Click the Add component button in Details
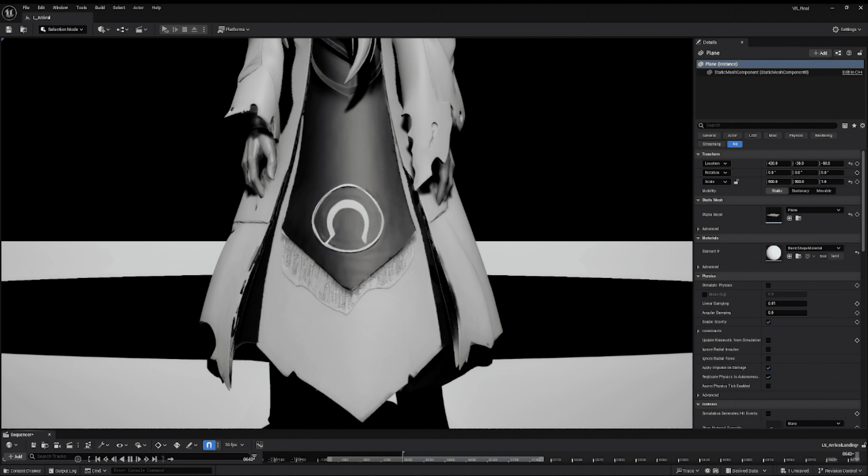 tap(820, 53)
